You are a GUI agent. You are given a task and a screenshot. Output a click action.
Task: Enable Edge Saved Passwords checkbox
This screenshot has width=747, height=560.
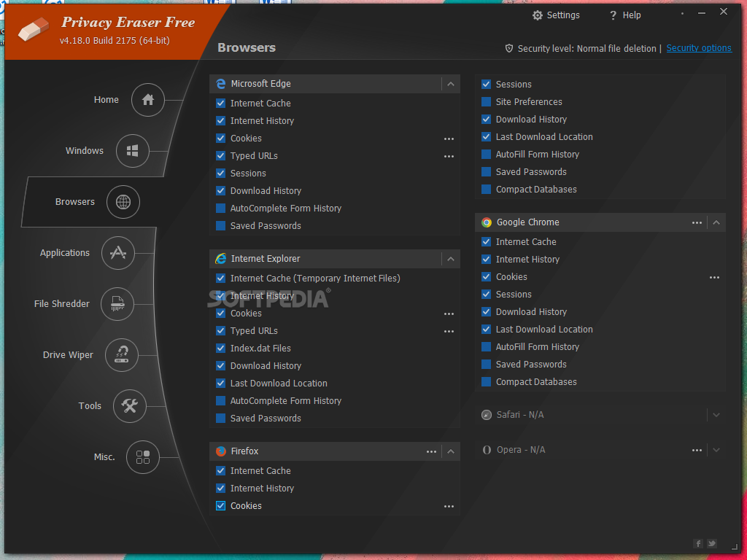pyautogui.click(x=220, y=226)
